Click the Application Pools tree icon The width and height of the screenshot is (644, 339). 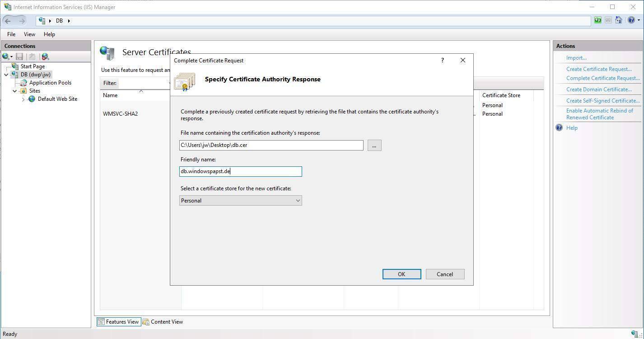(23, 83)
